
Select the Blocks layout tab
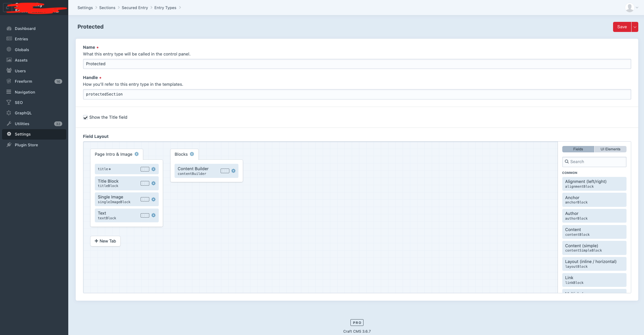click(x=184, y=154)
